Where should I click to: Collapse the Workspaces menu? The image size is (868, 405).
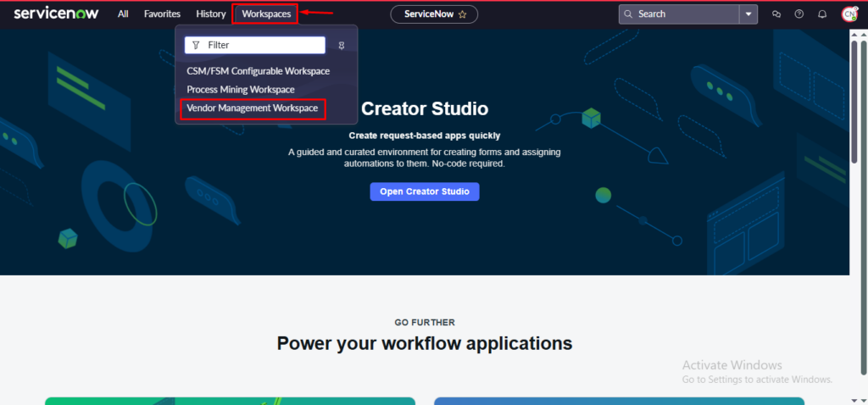point(265,14)
